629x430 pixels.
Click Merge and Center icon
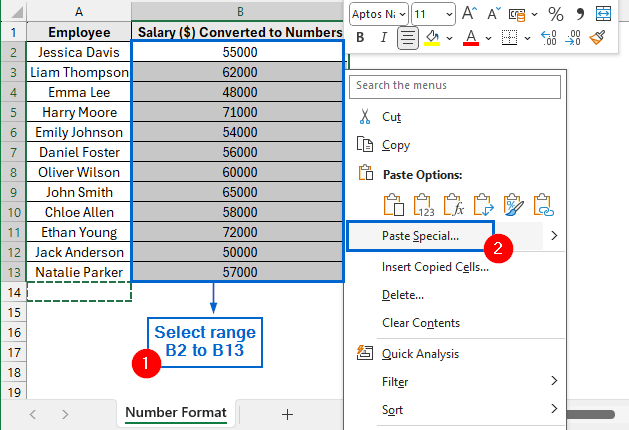[603, 14]
